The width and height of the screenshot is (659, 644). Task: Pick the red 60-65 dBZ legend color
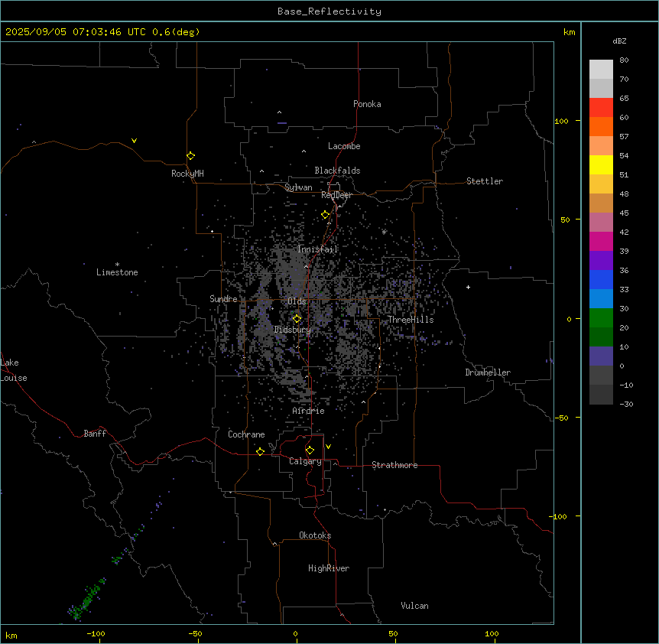coord(601,108)
